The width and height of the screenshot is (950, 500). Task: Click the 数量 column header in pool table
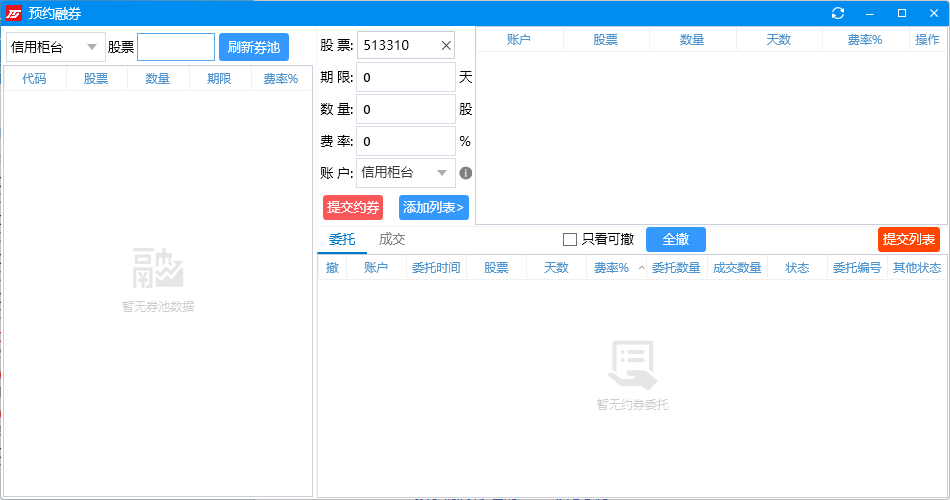pyautogui.click(x=158, y=79)
